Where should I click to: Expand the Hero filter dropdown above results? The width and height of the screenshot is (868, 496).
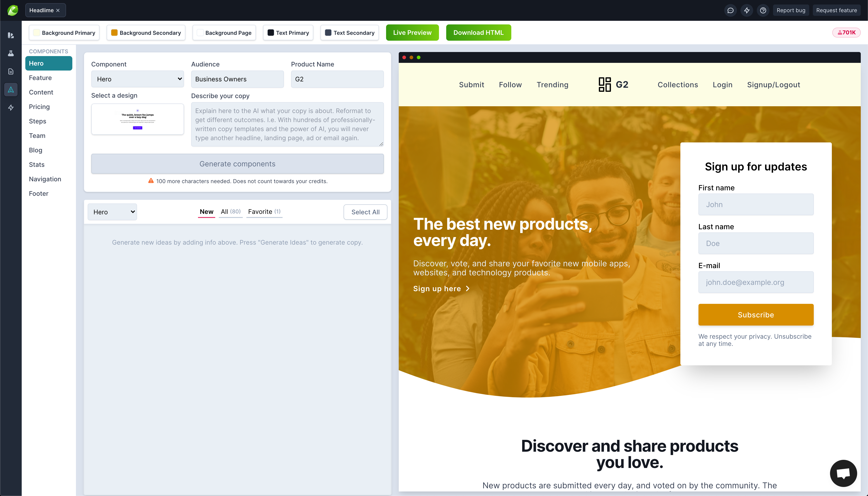click(112, 212)
